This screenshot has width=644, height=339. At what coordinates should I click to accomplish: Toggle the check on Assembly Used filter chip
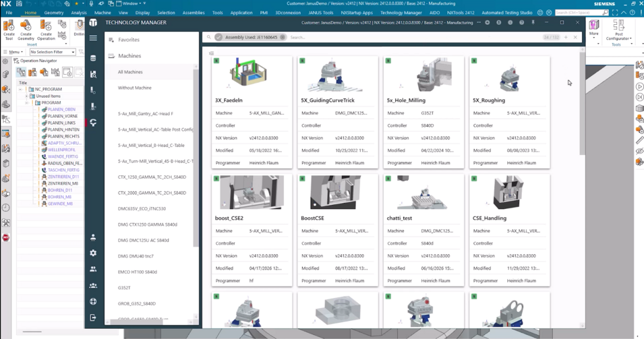point(218,37)
